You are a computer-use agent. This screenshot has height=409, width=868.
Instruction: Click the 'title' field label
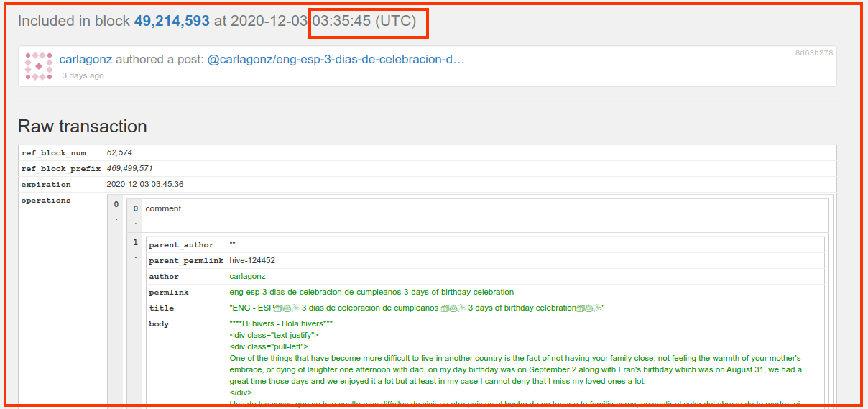[162, 308]
